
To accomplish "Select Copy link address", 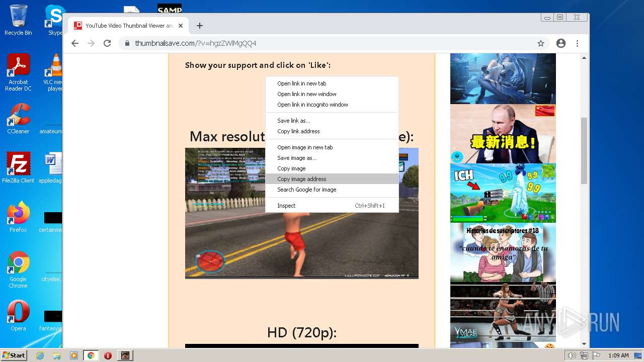I will pyautogui.click(x=332, y=131).
